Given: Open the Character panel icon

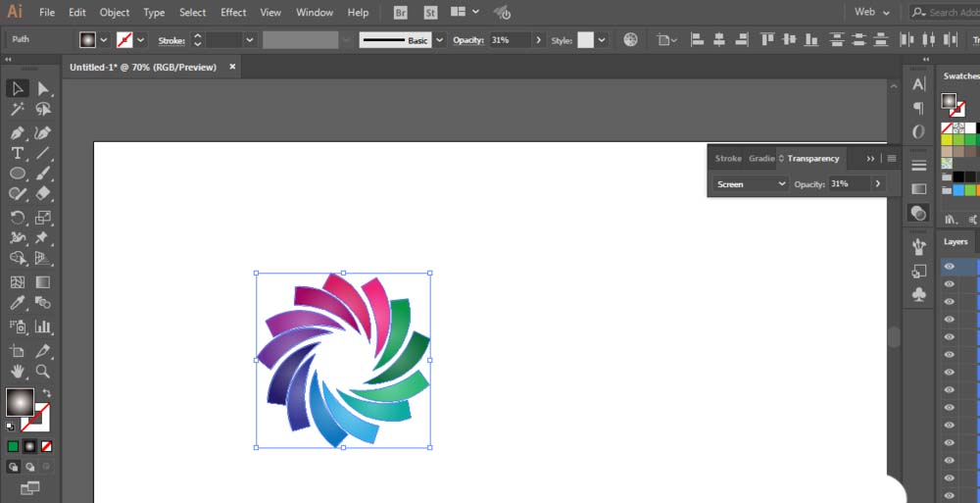Looking at the screenshot, I should click(x=919, y=84).
